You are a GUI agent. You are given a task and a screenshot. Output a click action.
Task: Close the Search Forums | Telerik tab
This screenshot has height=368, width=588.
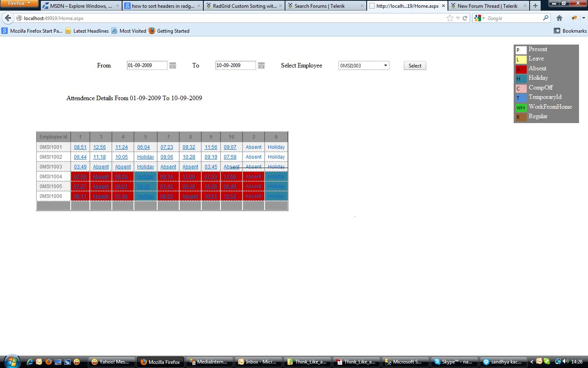click(x=362, y=6)
